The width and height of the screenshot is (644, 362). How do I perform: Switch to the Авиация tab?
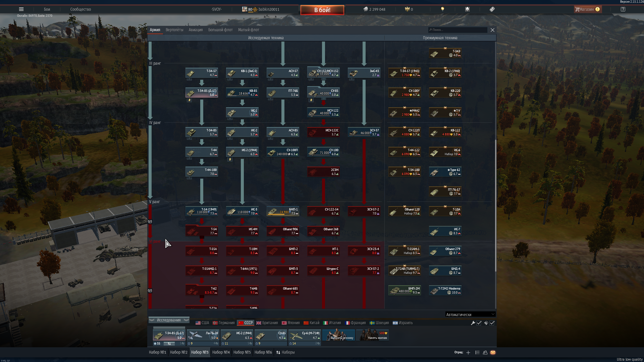coord(196,30)
